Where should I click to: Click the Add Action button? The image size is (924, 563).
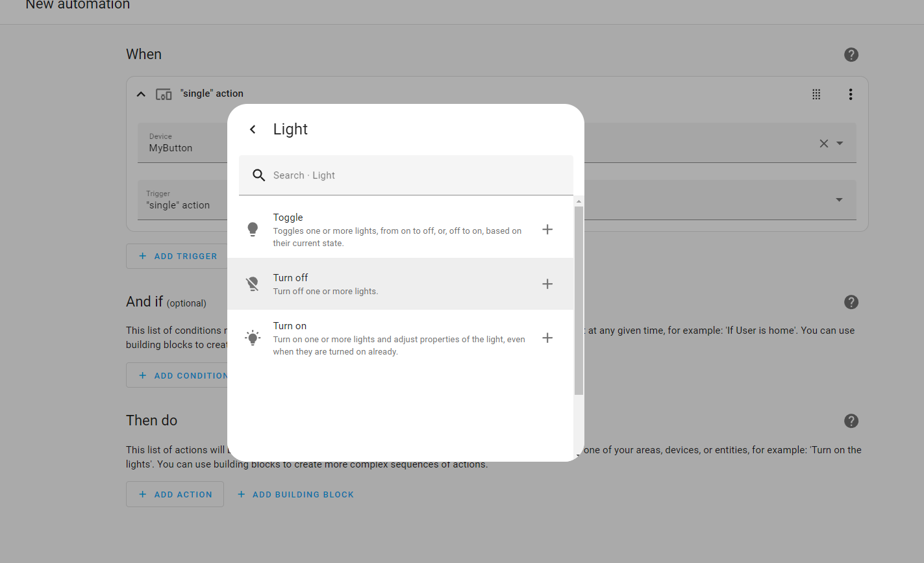point(175,494)
